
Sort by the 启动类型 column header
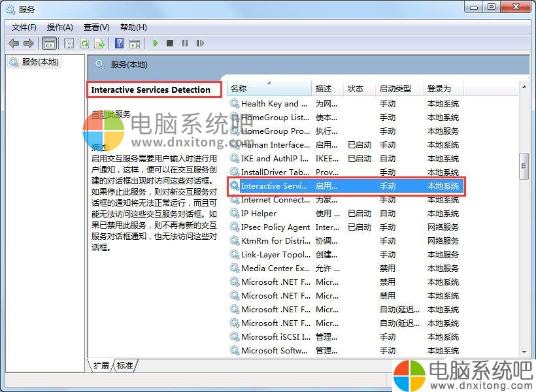[x=399, y=88]
